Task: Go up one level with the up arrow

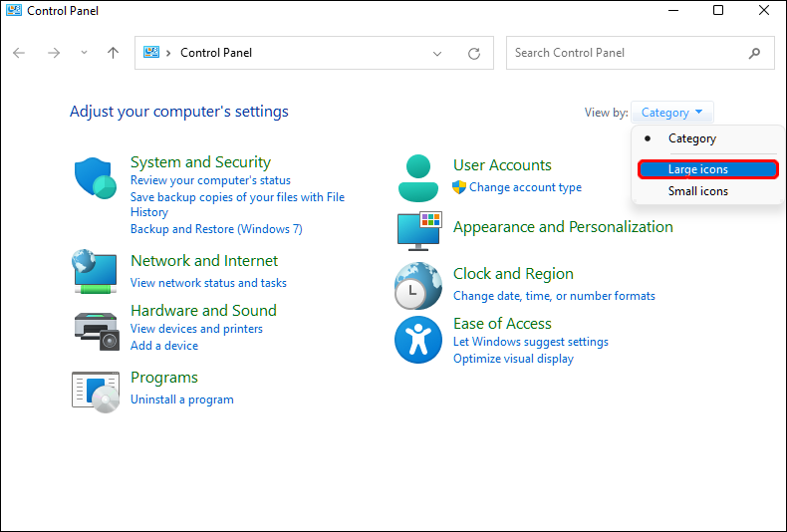Action: pos(114,53)
